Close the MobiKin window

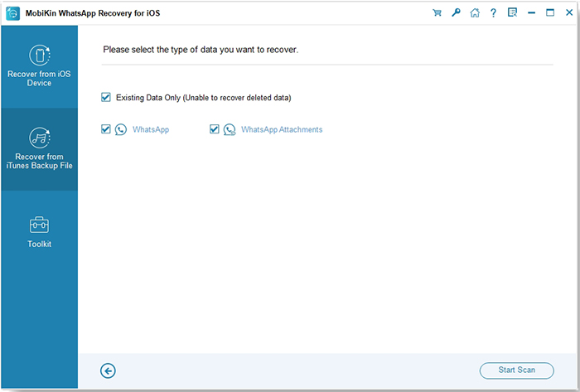pos(569,13)
